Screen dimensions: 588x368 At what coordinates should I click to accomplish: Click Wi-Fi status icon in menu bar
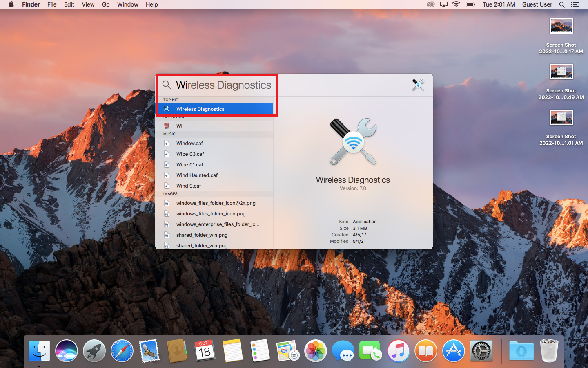click(x=457, y=4)
